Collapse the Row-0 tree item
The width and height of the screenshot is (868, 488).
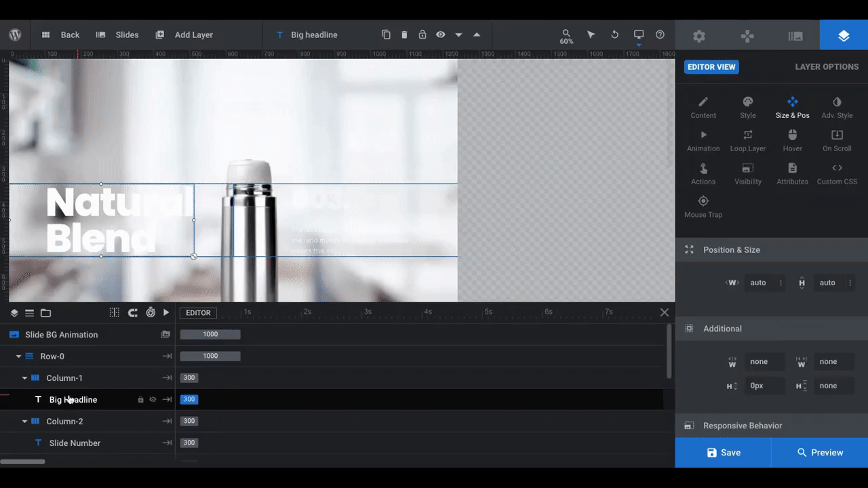pyautogui.click(x=19, y=357)
